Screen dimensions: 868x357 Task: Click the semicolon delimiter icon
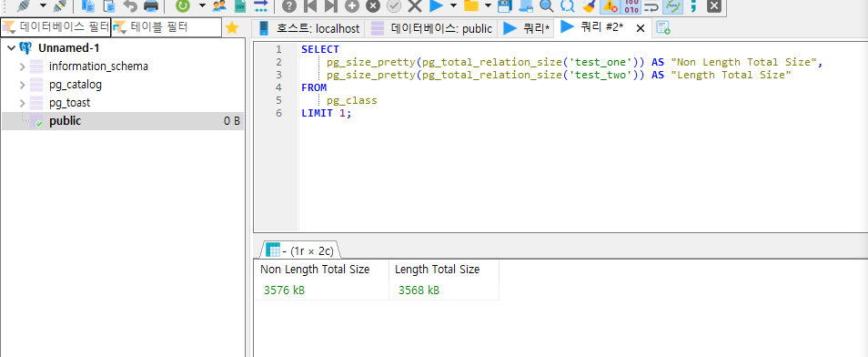(x=693, y=6)
